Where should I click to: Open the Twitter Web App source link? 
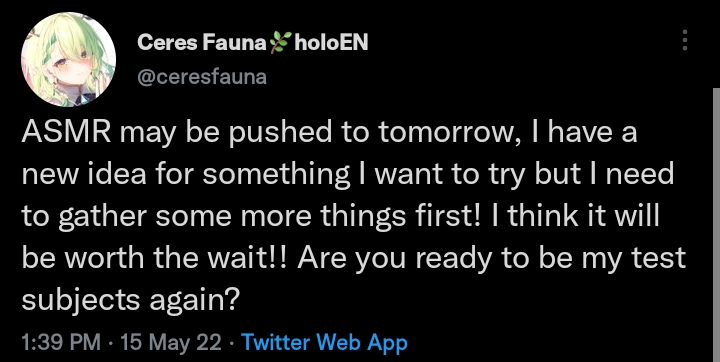(x=324, y=342)
